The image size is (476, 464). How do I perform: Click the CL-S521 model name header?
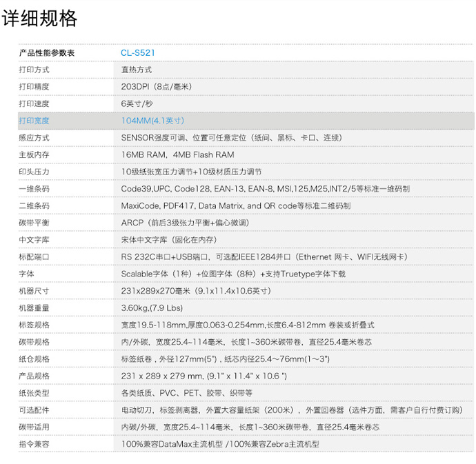coord(137,52)
